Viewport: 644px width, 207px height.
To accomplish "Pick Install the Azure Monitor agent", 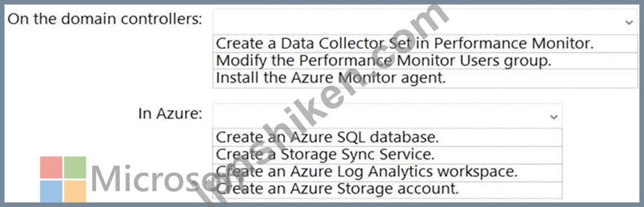I will pyautogui.click(x=425, y=78).
